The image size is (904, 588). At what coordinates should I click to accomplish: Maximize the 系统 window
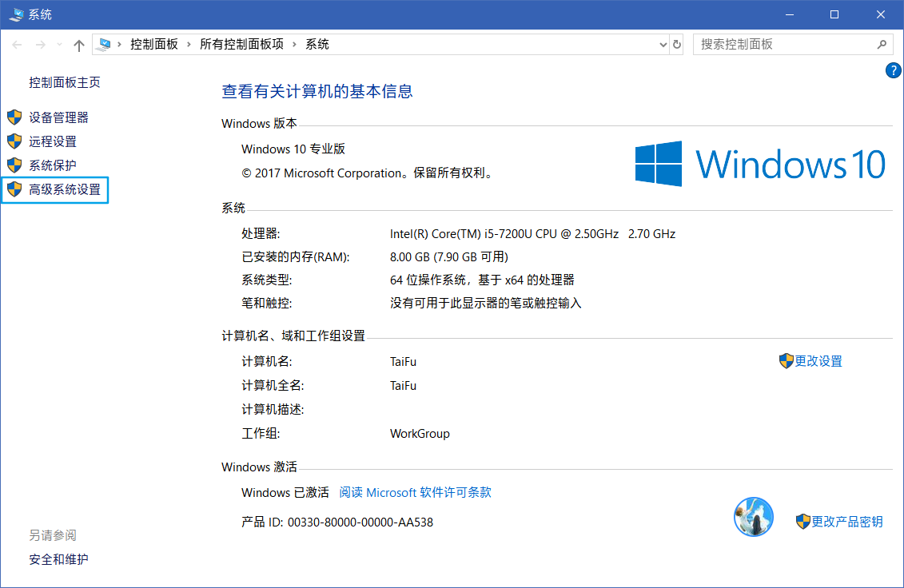[834, 14]
